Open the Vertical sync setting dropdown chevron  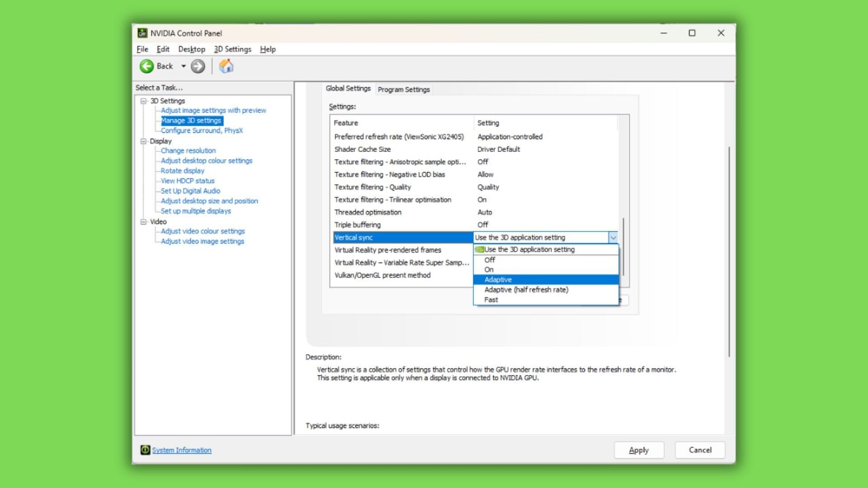pos(613,237)
